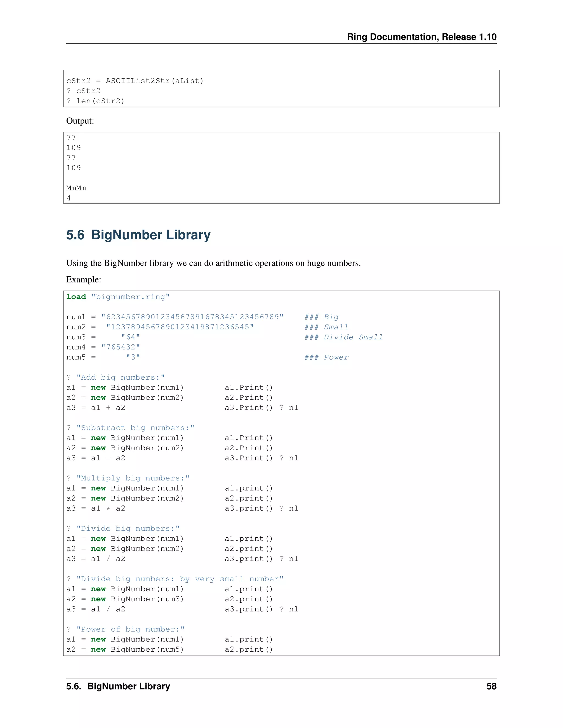This screenshot has width=563, height=728.
Task: Click the 'a3 = a1 / a2' line under Divide big numbers
Action: coord(96,559)
